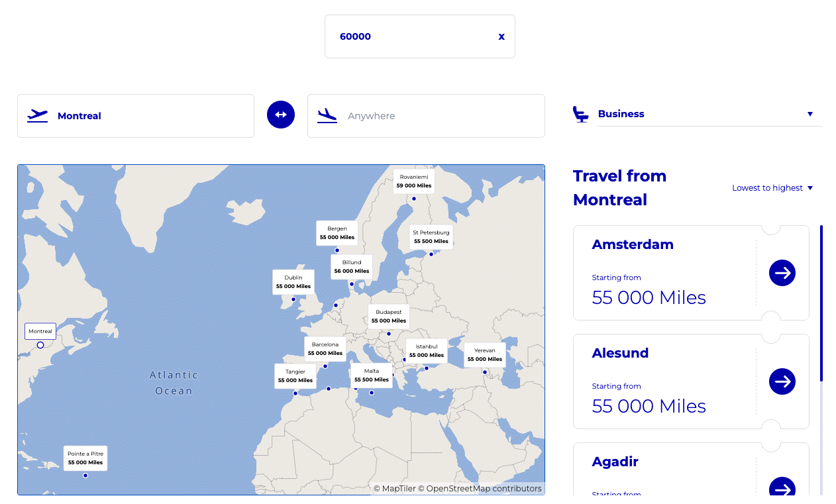
Task: Click the seat icon next to Business
Action: (580, 114)
